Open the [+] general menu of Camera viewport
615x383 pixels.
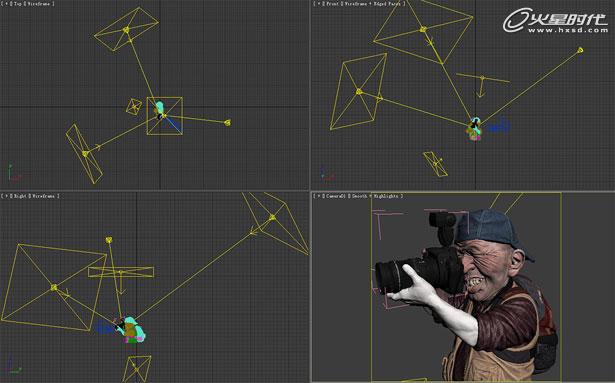point(318,195)
